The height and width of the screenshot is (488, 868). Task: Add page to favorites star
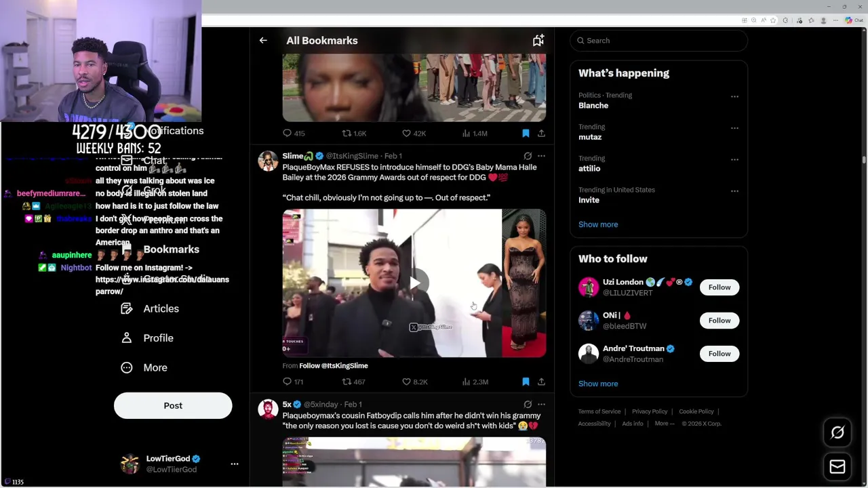773,20
